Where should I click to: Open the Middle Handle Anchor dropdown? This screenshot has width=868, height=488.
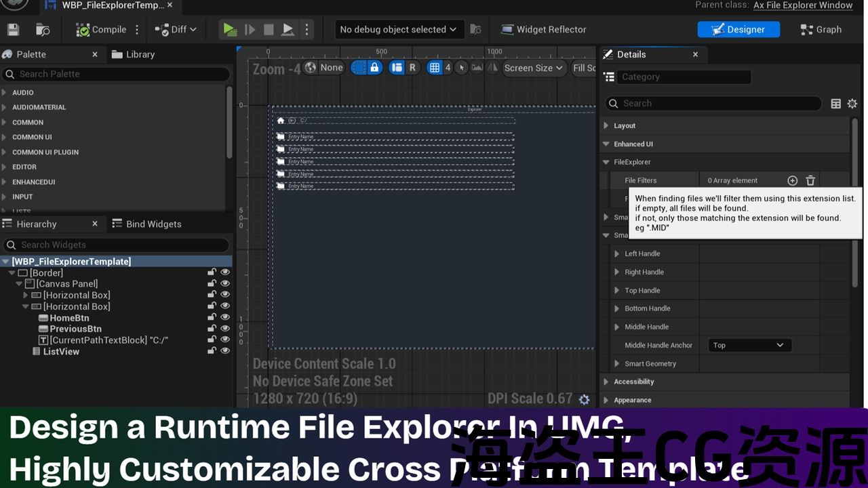coord(749,345)
